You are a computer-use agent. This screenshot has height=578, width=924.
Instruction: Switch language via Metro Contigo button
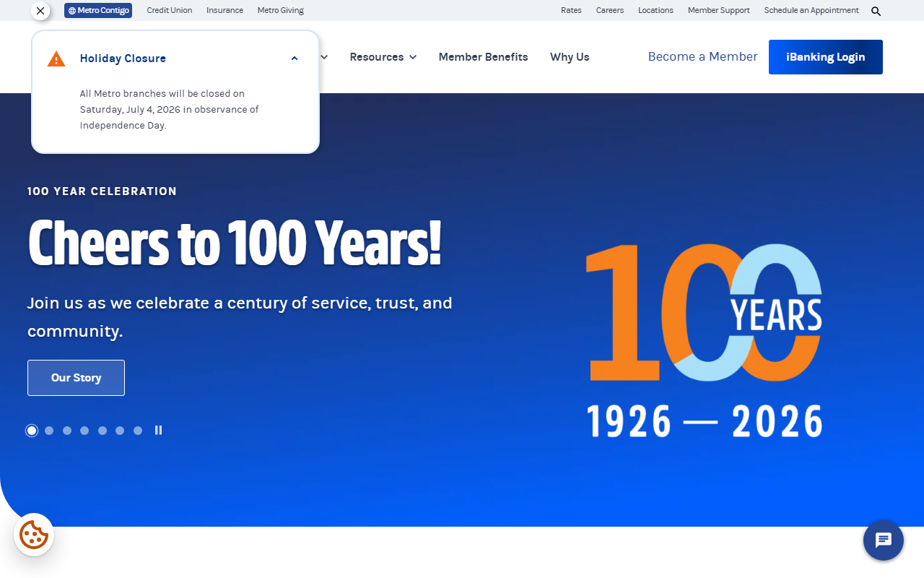coord(98,11)
